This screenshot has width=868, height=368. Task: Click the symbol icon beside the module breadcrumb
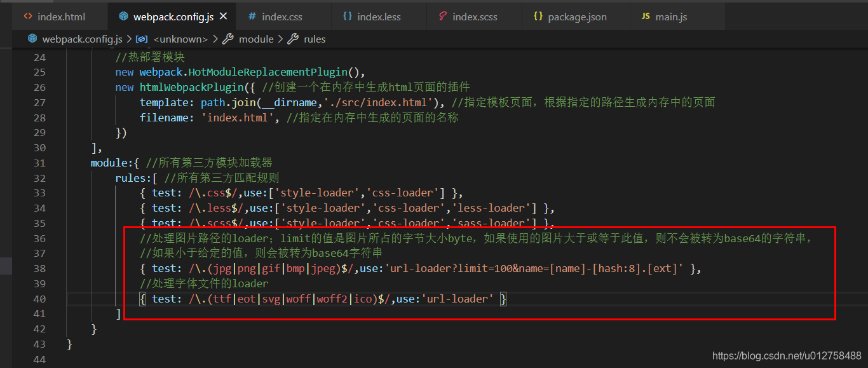pos(228,39)
